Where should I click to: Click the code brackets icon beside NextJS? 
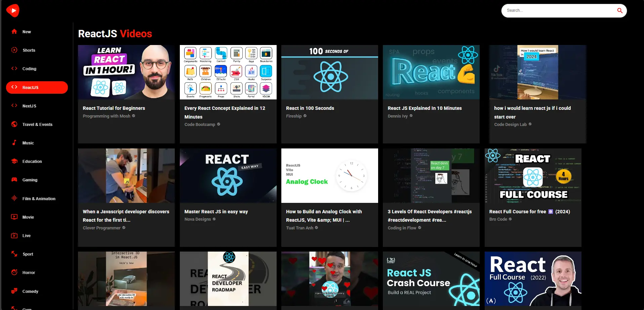[14, 106]
